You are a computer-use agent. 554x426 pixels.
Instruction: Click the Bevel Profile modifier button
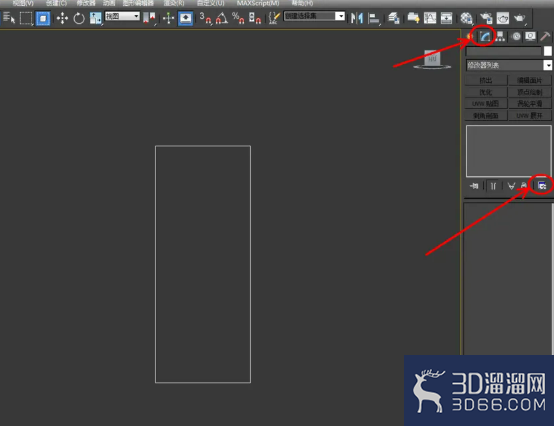[x=486, y=116]
